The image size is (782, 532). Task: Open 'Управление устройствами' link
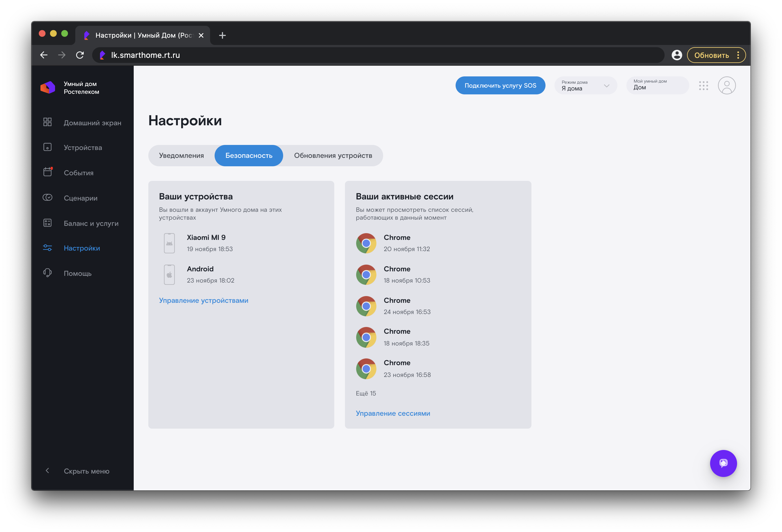click(x=203, y=301)
